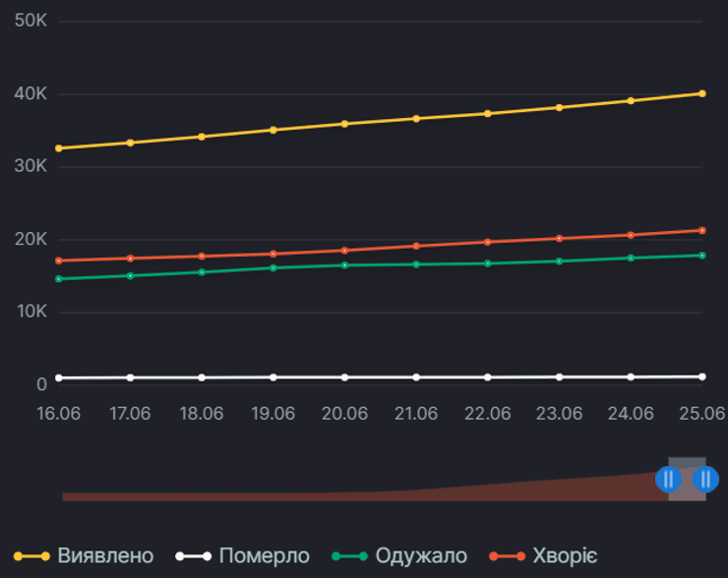Click the green Одужало legend marker icon

349,555
